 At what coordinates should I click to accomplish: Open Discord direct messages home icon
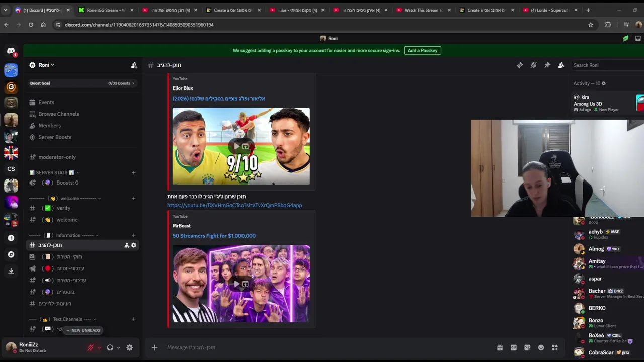point(11,51)
